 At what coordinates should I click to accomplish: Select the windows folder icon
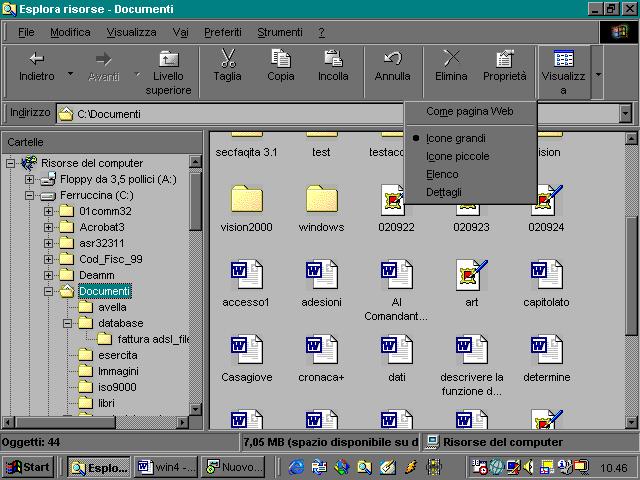coord(322,199)
